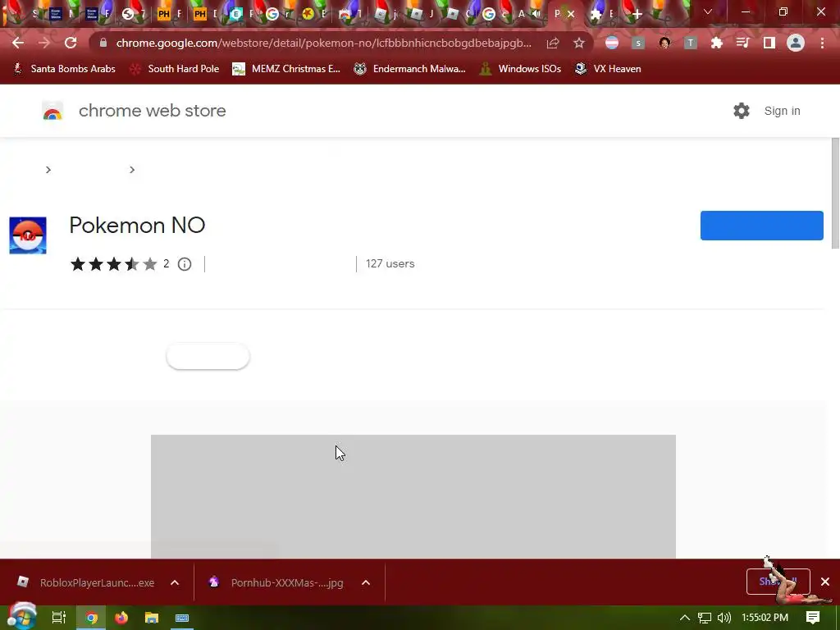Click the Chrome Web Store rainbow logo
Viewport: 840px width, 630px height.
[52, 111]
